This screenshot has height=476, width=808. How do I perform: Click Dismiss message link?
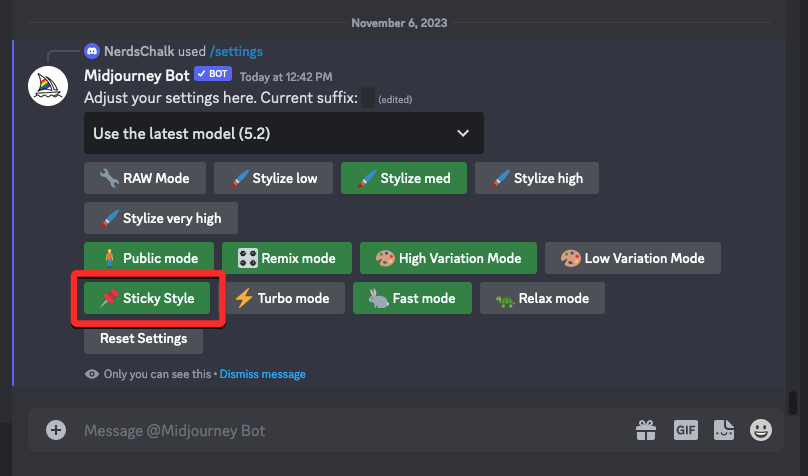coord(262,374)
